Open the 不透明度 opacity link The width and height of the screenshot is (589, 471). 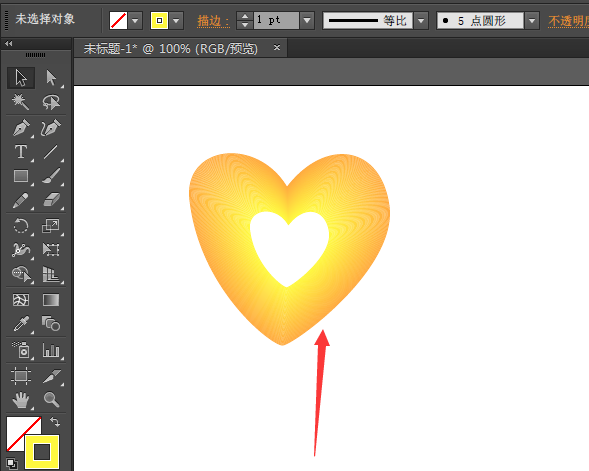coord(568,21)
